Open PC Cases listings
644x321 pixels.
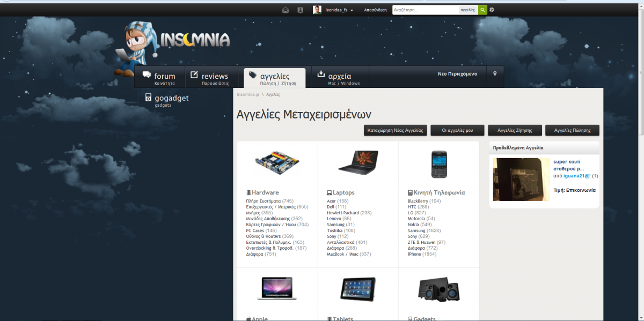click(255, 230)
